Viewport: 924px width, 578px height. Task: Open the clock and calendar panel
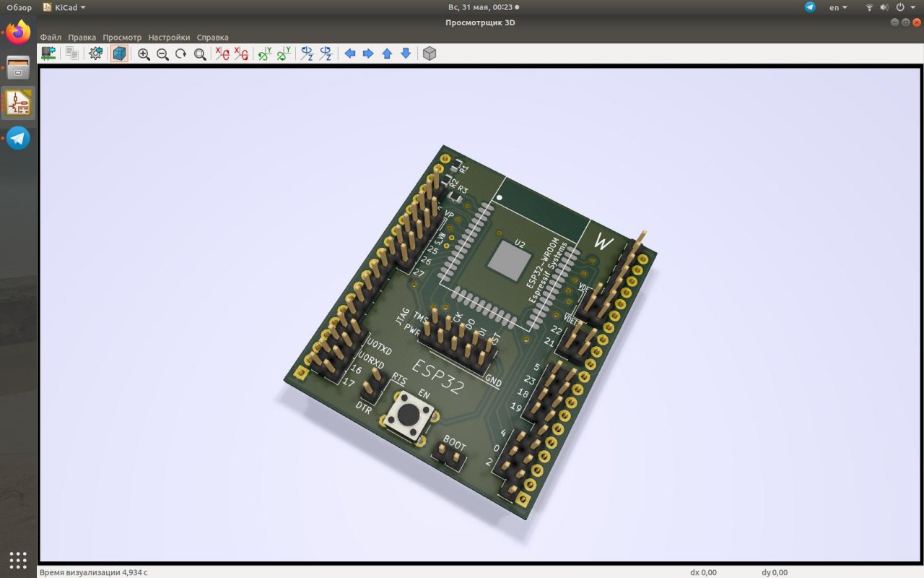coord(483,7)
